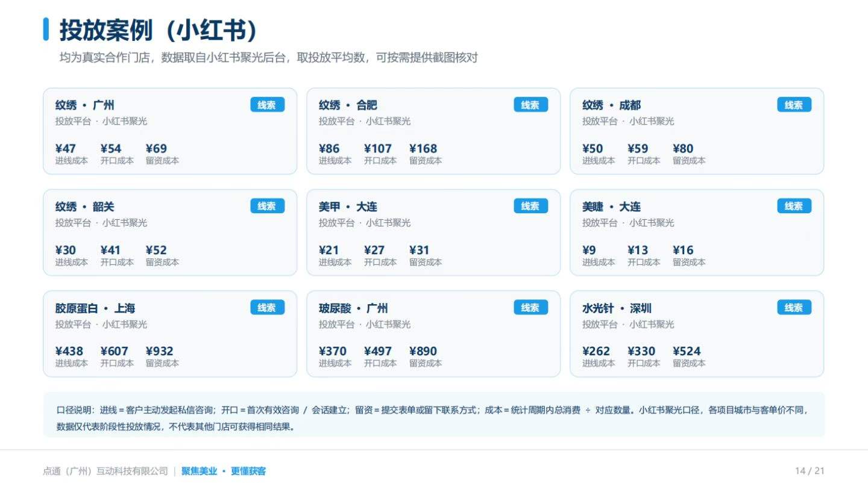This screenshot has width=868, height=483.
Task: Click the 线索 badge on 美睫・大连 card
Action: pos(794,206)
